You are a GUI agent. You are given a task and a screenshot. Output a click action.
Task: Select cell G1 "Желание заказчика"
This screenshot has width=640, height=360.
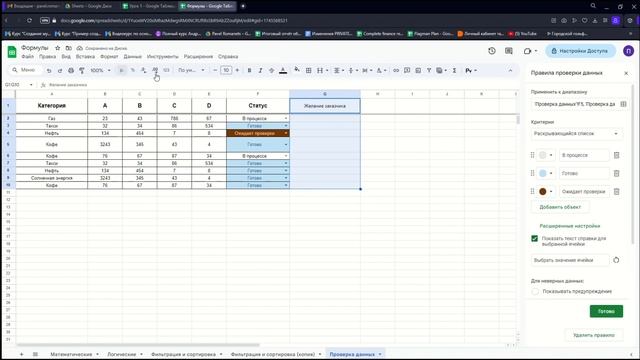(325, 106)
